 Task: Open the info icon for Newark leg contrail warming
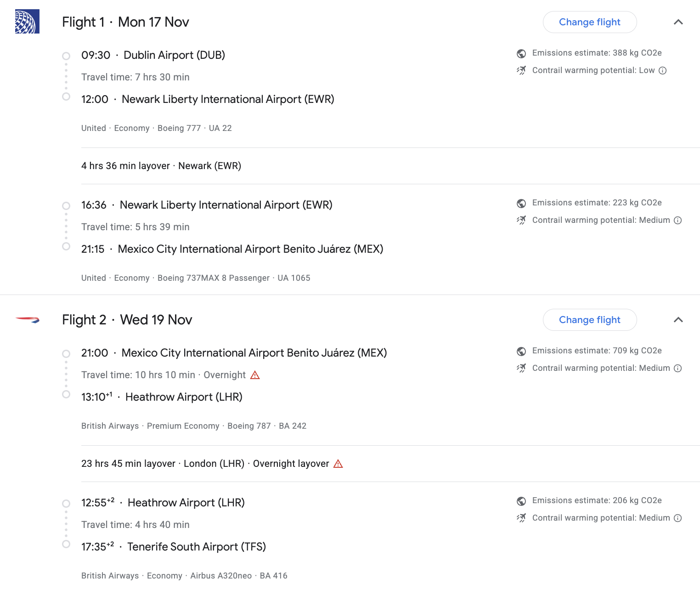678,220
